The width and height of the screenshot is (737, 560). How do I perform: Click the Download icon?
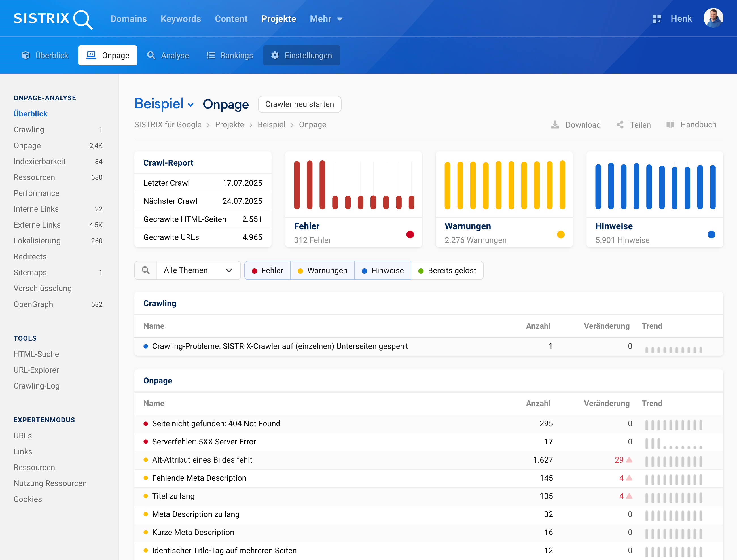click(555, 125)
